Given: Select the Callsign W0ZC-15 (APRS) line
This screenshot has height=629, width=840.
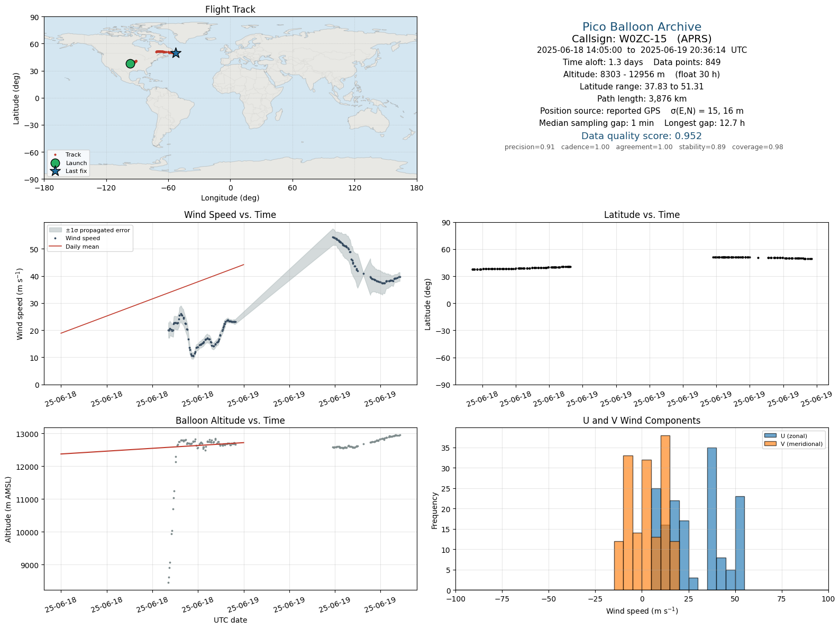Looking at the screenshot, I should pyautogui.click(x=642, y=39).
